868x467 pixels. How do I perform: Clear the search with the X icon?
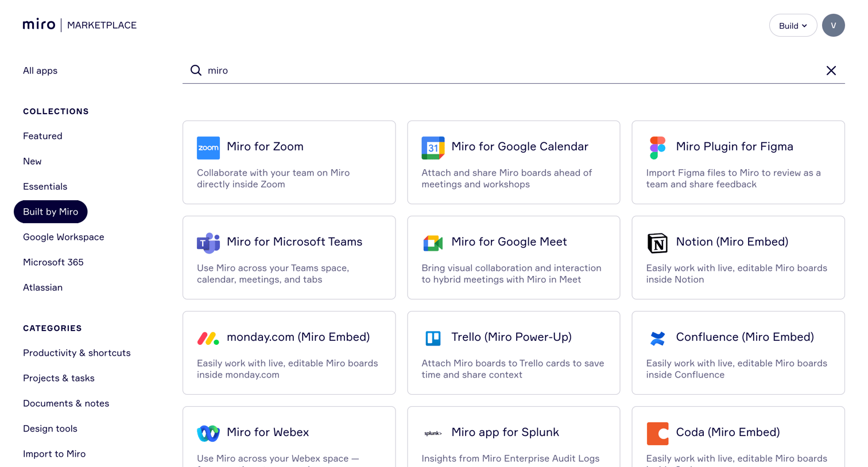coord(831,71)
